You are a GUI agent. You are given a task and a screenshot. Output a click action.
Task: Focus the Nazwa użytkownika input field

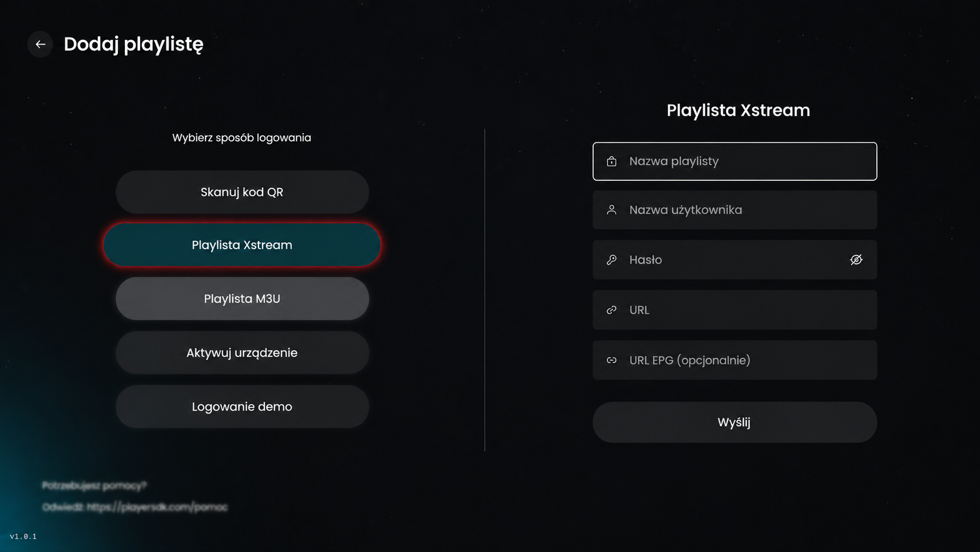(734, 210)
